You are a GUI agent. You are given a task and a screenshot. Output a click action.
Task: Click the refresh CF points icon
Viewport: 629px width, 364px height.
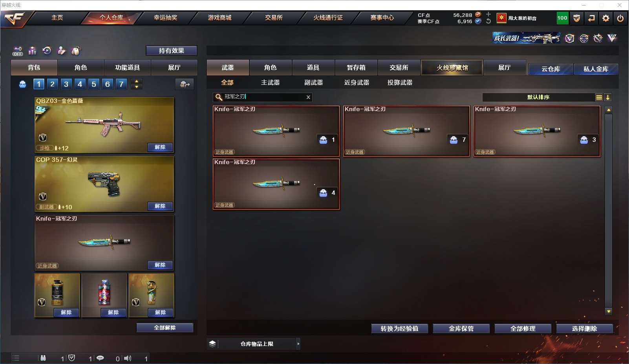[x=488, y=21]
